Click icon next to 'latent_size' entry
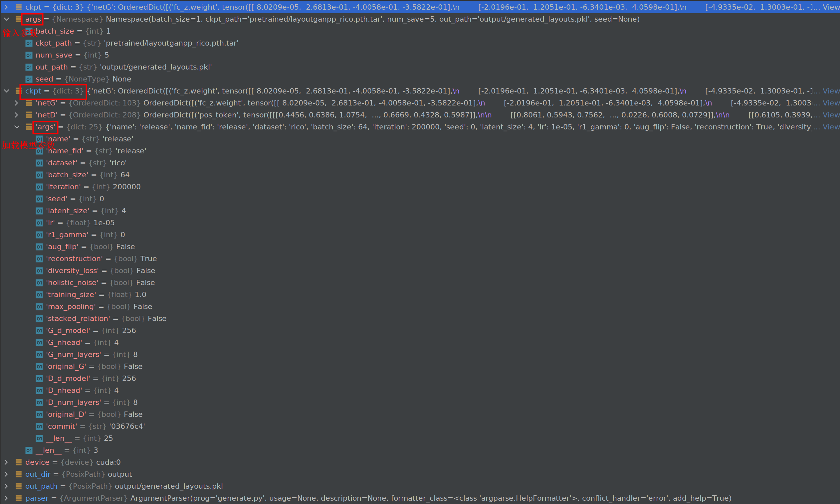Image resolution: width=840 pixels, height=504 pixels. click(x=39, y=211)
